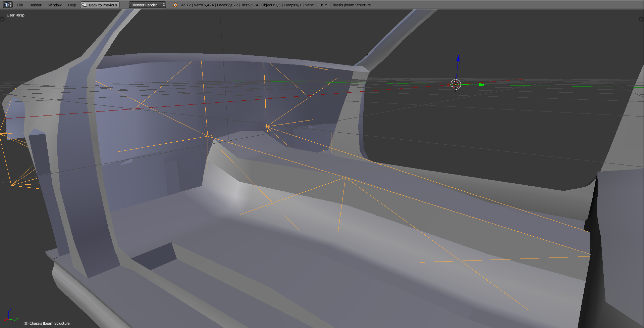Click Chassis Jbeam Structure in the header
644x328 pixels.
[351, 5]
